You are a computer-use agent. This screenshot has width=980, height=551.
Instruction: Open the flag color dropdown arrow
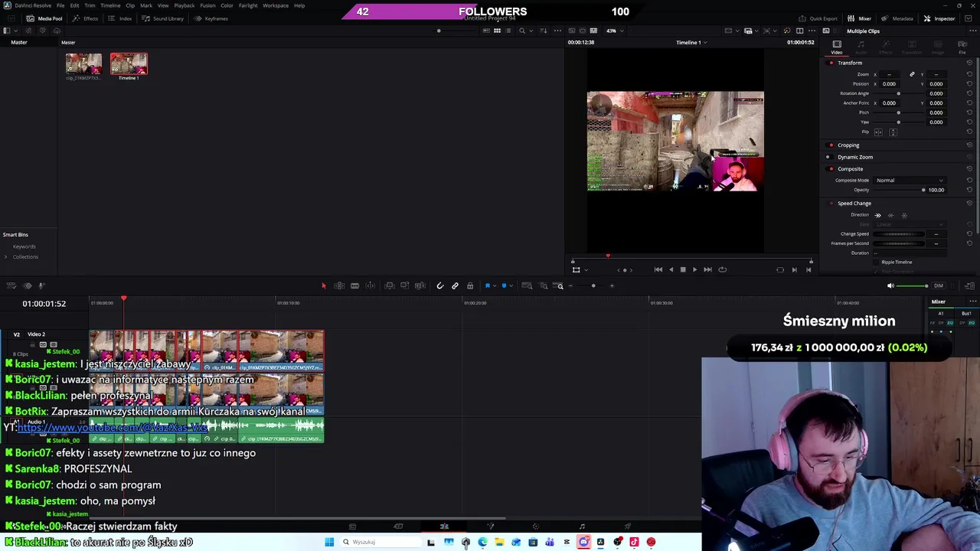click(494, 286)
